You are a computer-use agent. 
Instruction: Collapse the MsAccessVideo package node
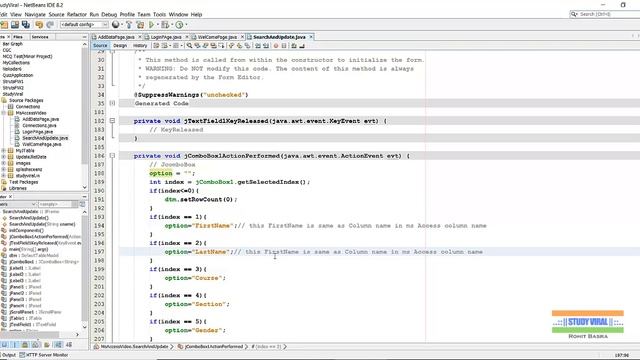pos(4,113)
